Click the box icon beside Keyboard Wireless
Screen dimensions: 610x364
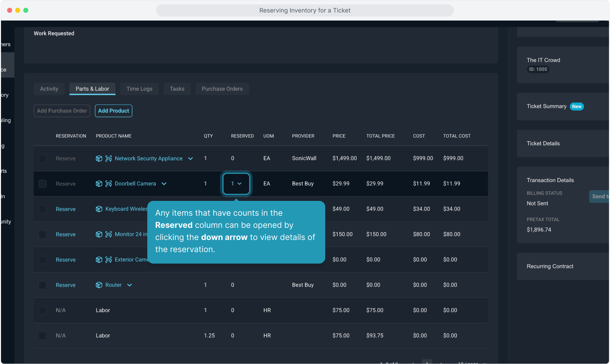(99, 209)
